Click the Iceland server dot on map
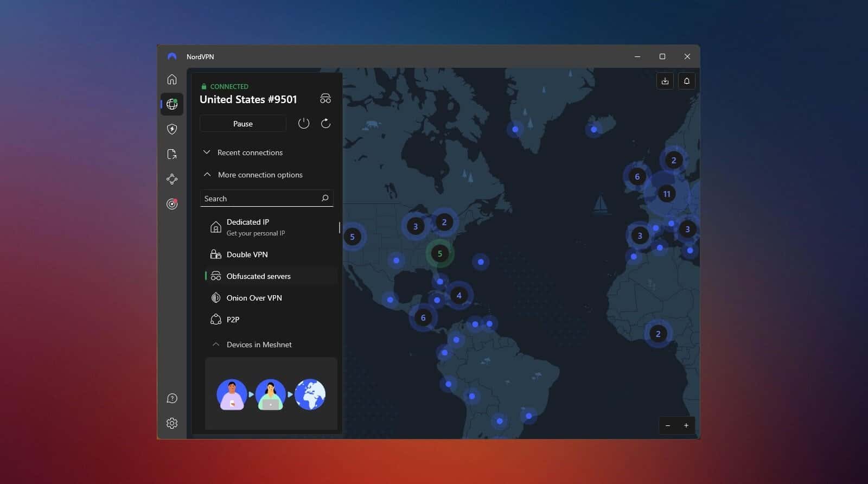868x484 pixels. (x=594, y=129)
